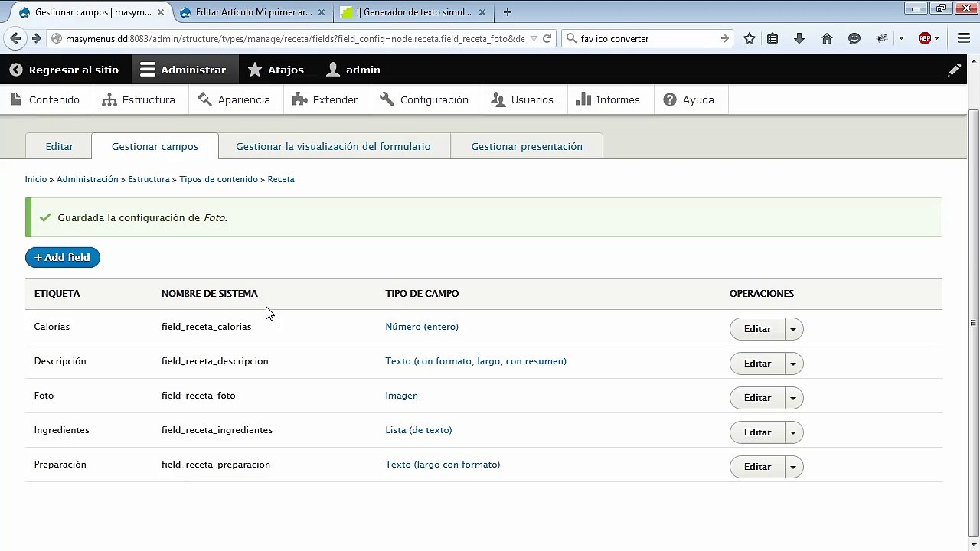Open the Configuración menu
This screenshot has width=980, height=551.
coord(424,99)
